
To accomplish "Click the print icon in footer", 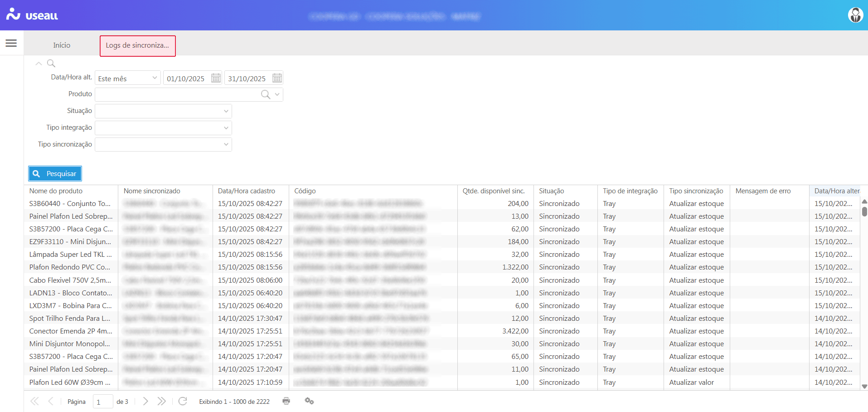I will tap(286, 401).
